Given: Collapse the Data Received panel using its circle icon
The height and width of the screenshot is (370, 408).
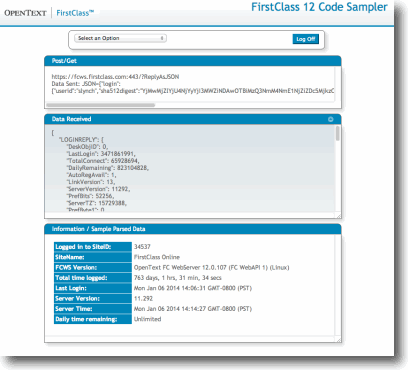Looking at the screenshot, I should point(331,119).
